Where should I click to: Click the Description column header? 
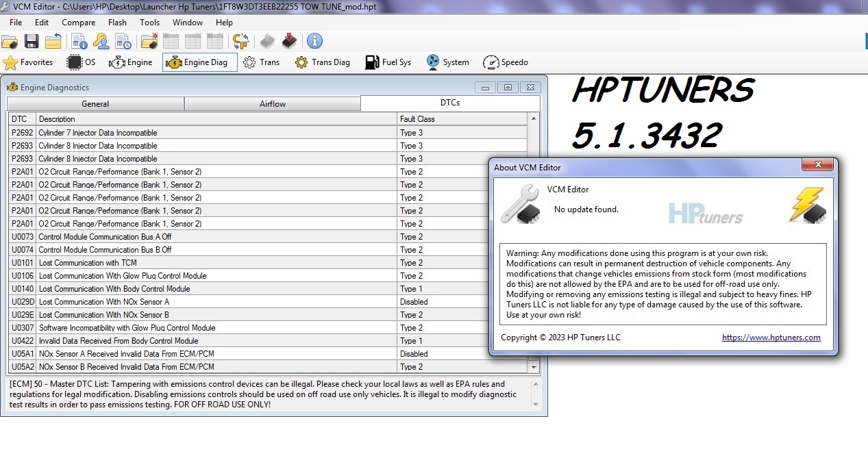[216, 119]
